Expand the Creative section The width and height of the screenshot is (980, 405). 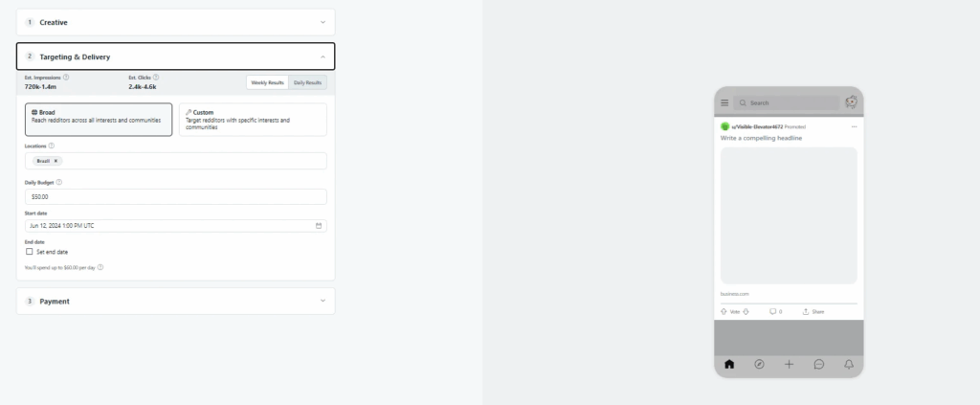click(176, 22)
